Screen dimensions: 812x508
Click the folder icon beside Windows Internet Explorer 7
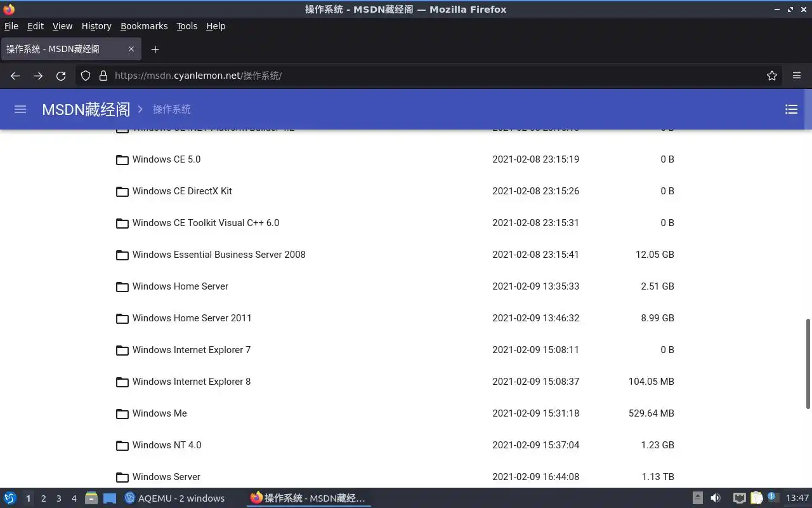(x=122, y=350)
